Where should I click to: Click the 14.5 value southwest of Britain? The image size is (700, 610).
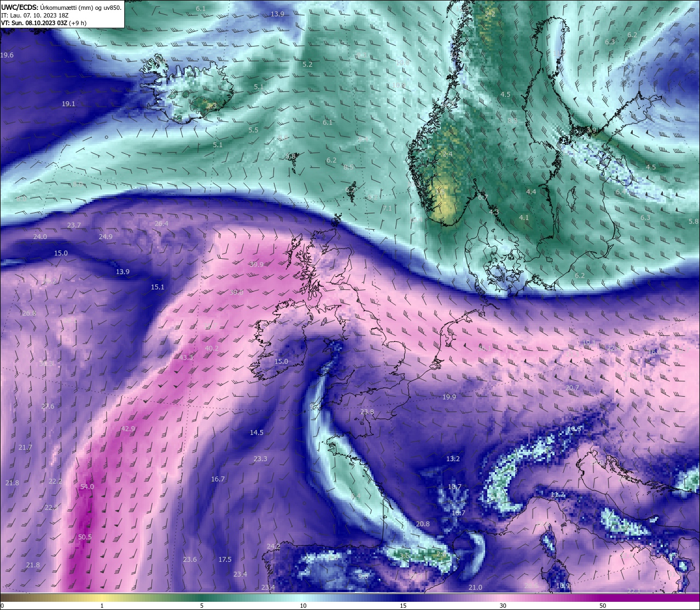point(256,433)
